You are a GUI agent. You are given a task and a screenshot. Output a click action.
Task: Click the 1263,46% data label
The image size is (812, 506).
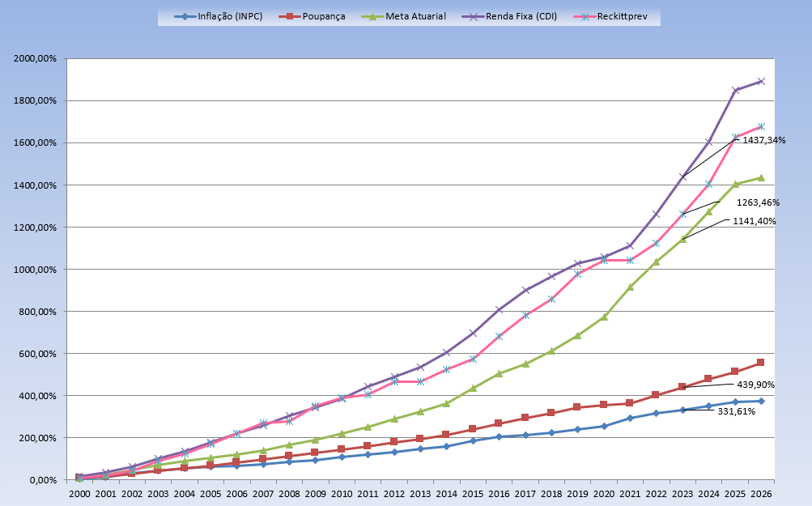tap(758, 202)
